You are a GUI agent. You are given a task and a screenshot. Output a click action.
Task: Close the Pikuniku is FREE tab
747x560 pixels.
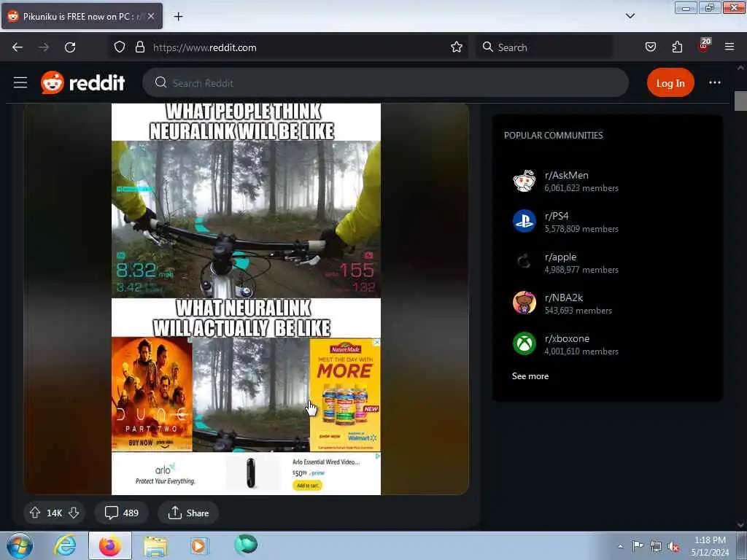(x=151, y=16)
